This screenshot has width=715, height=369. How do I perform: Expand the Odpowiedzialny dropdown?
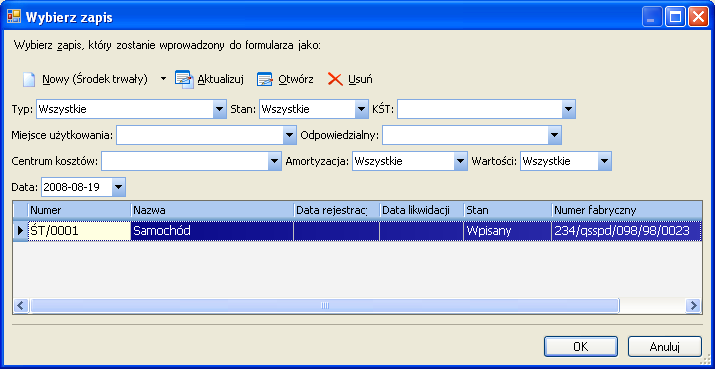[554, 135]
